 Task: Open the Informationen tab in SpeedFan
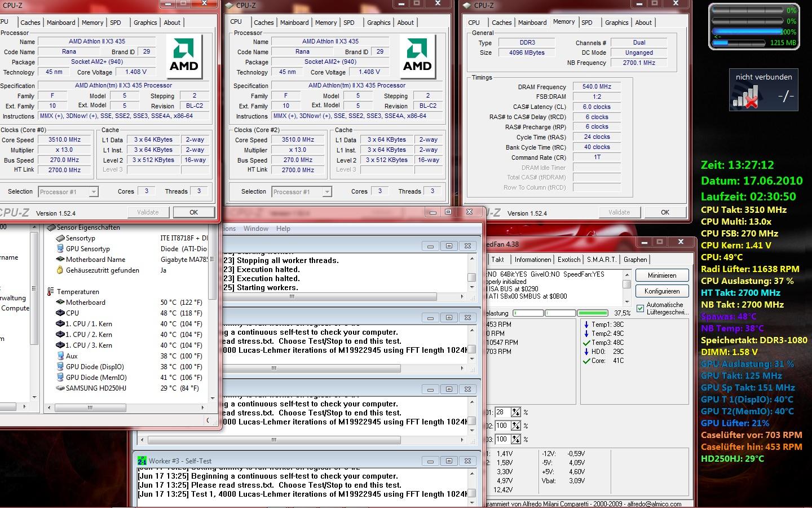coord(533,260)
